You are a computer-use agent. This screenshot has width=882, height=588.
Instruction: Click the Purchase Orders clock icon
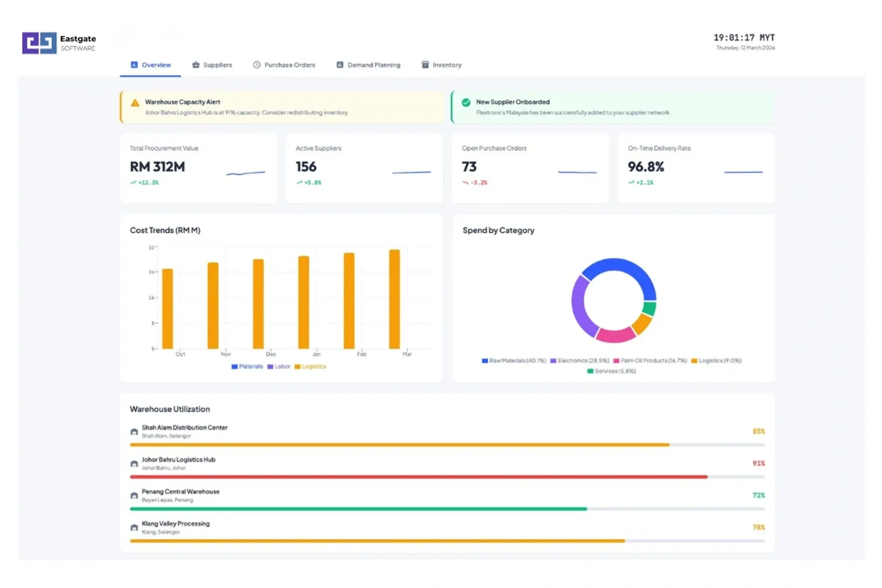(256, 64)
